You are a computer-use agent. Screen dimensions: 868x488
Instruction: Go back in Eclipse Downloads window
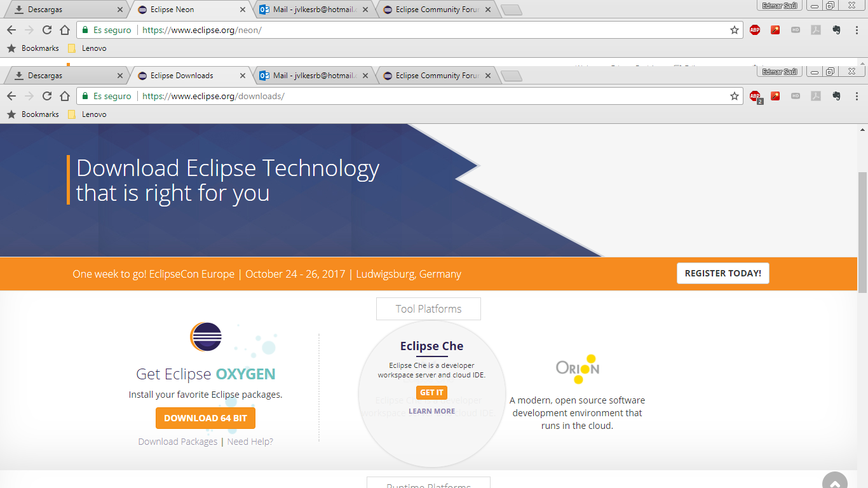11,96
